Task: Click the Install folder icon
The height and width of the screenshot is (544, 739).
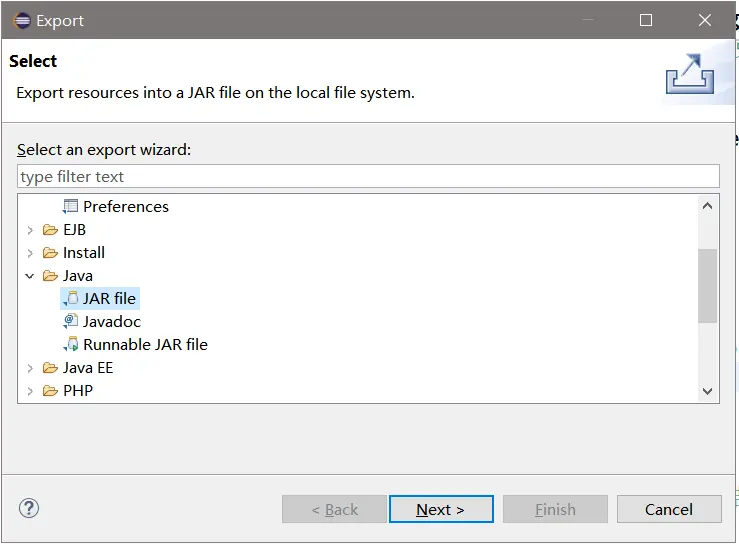Action: point(50,252)
